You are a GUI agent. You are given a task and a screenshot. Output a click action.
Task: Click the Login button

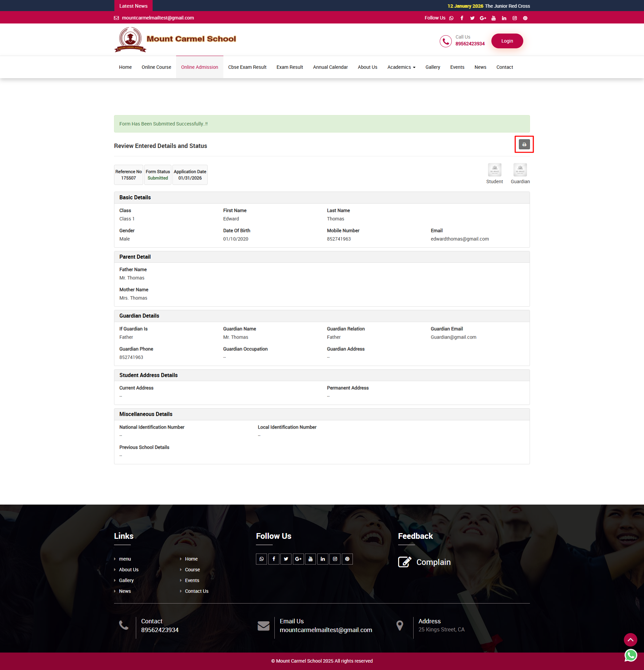point(507,41)
